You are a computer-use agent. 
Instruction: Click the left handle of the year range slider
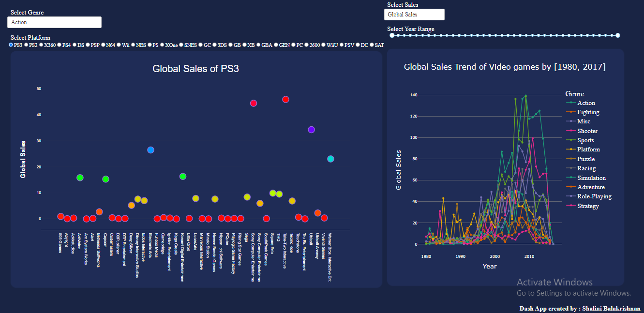tap(391, 35)
